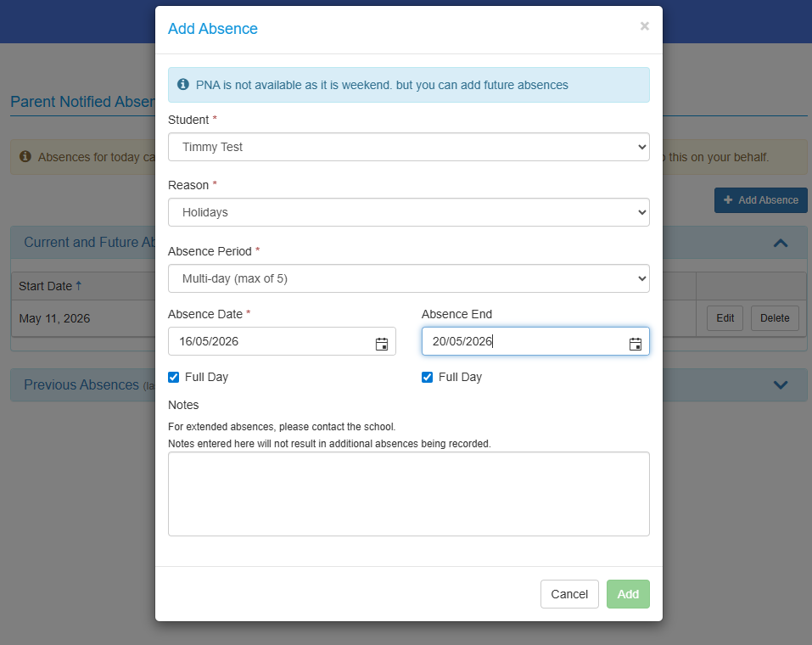
Task: Click 'PNA is not available' notice text
Action: tap(382, 85)
